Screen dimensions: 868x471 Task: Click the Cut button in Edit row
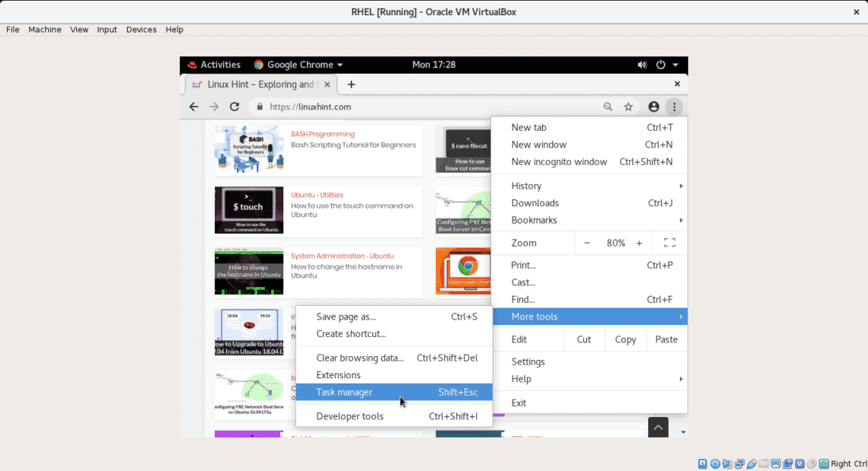tap(584, 339)
